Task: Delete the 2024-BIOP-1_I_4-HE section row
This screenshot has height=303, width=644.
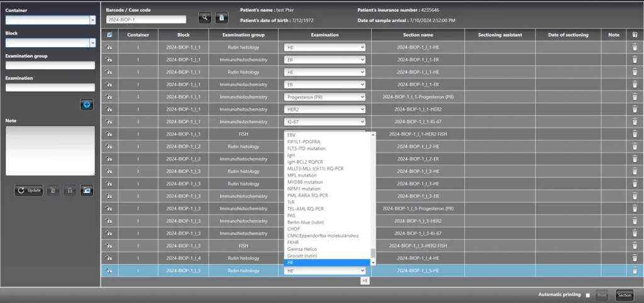Action: click(x=635, y=258)
